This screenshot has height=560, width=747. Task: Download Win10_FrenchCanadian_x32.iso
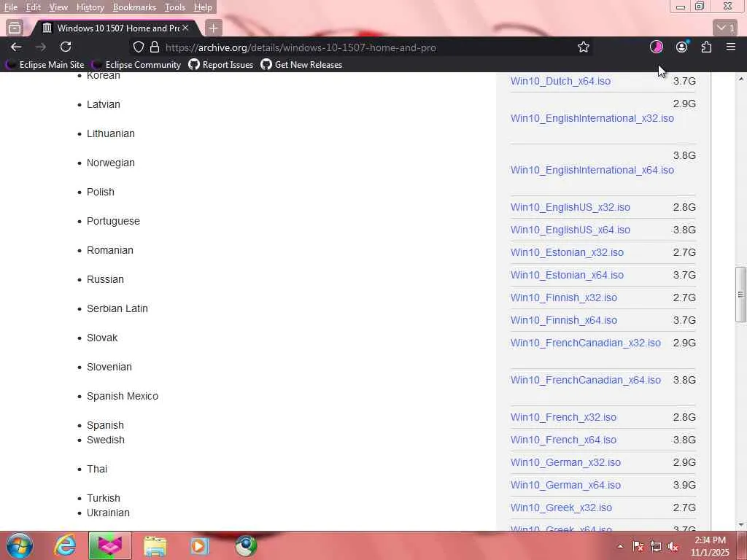[586, 343]
